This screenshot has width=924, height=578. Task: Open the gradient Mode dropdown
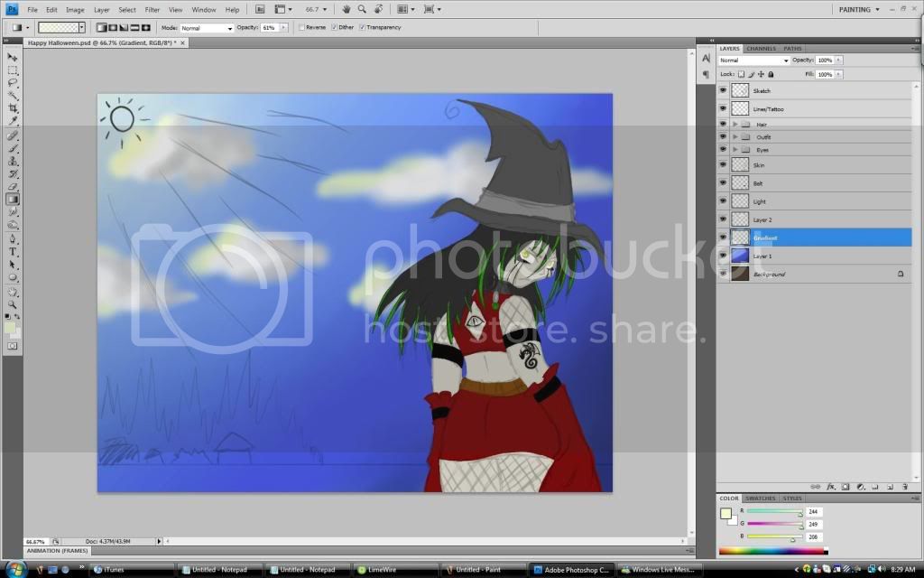click(x=207, y=28)
